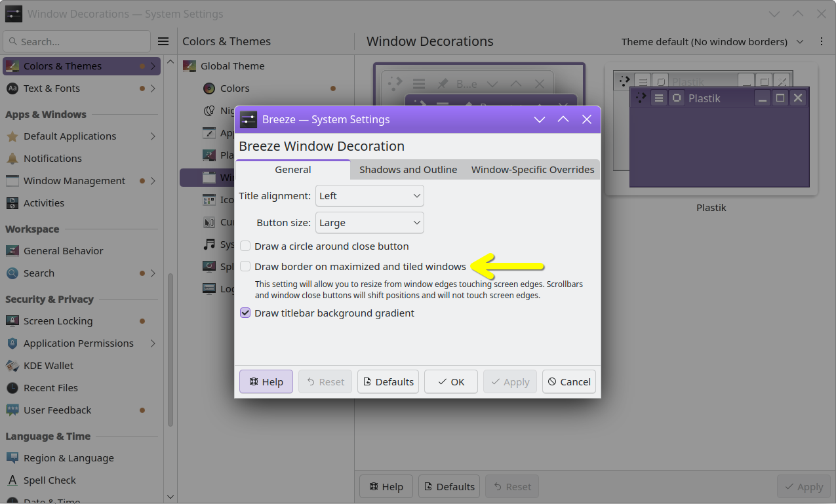The height and width of the screenshot is (504, 836).
Task: Expand the Text & Fonts arrow
Action: pos(152,88)
